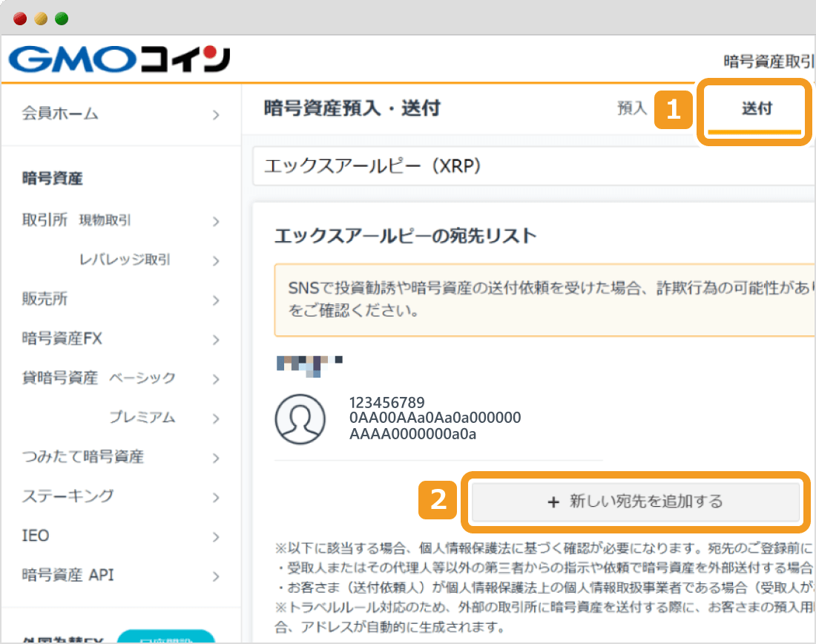Click the chevron beside 取引所 現物取引
816x644 pixels.
(x=216, y=220)
